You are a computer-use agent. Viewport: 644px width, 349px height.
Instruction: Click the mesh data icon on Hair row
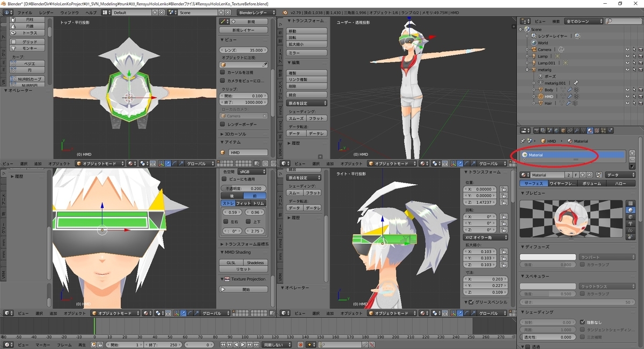(561, 103)
